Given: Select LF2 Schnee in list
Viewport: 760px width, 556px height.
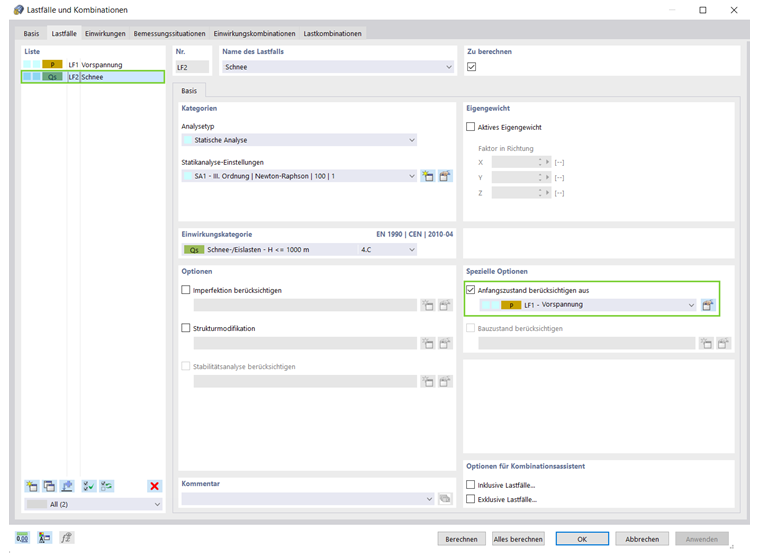Looking at the screenshot, I should click(93, 77).
